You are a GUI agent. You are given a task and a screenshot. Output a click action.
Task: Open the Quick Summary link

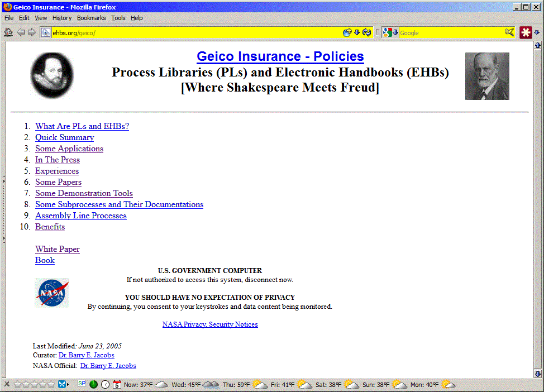click(x=65, y=137)
